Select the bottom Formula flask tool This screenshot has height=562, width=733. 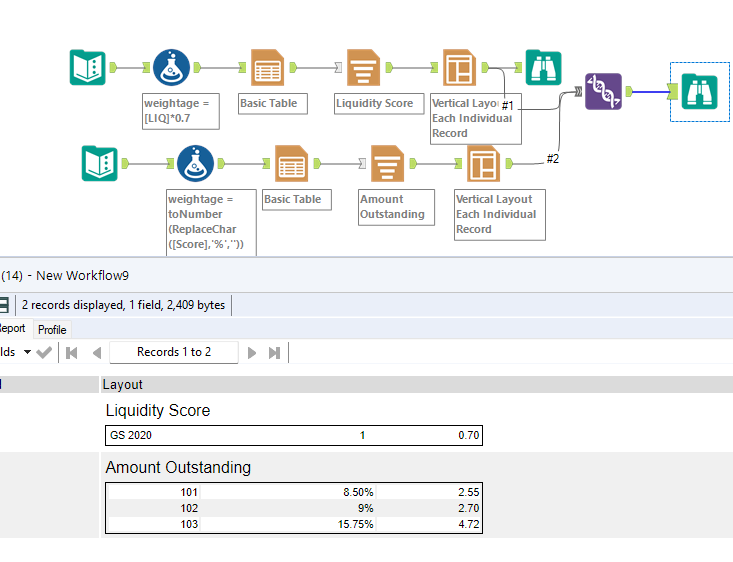pyautogui.click(x=196, y=163)
